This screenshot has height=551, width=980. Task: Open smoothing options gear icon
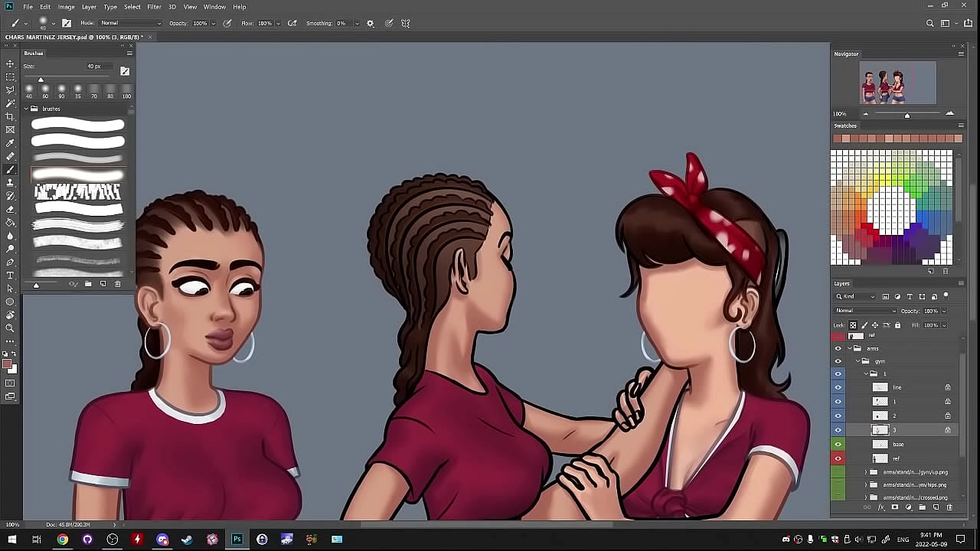[x=371, y=23]
